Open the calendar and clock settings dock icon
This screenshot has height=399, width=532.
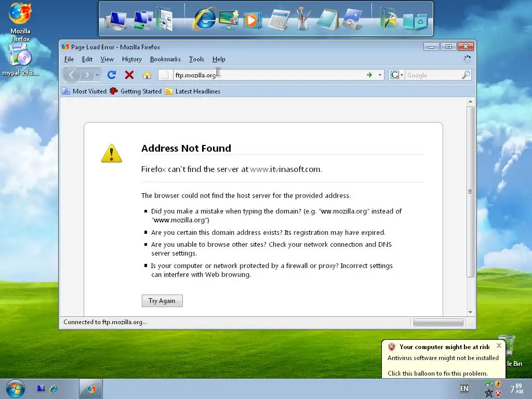[352, 19]
